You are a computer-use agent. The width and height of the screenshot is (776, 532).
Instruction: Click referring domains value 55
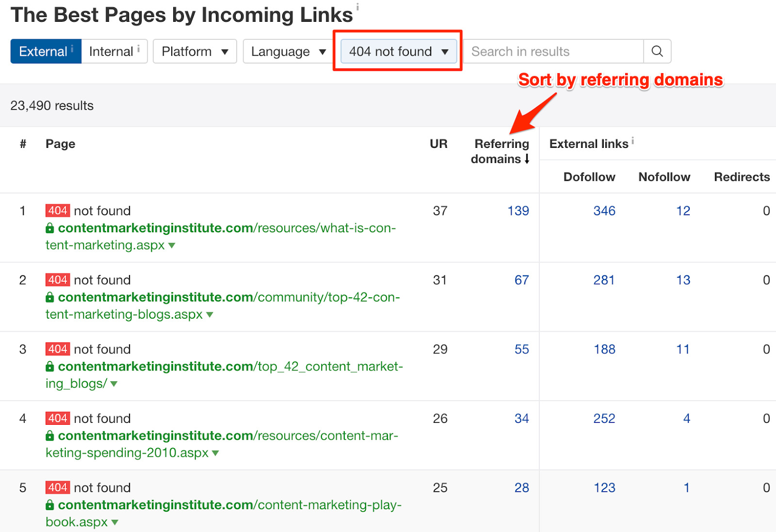522,350
